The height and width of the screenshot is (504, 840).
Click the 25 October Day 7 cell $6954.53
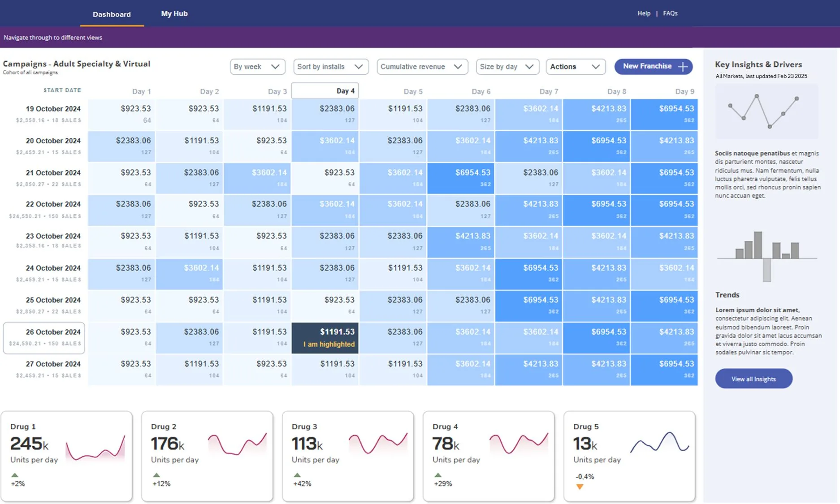(528, 306)
